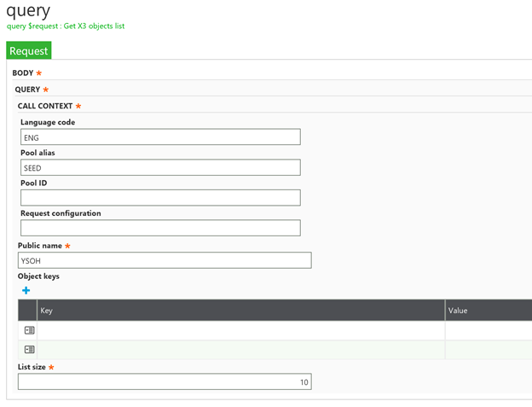Click the second row Key cell
Viewport: 532px width, 407px height.
[x=240, y=349]
